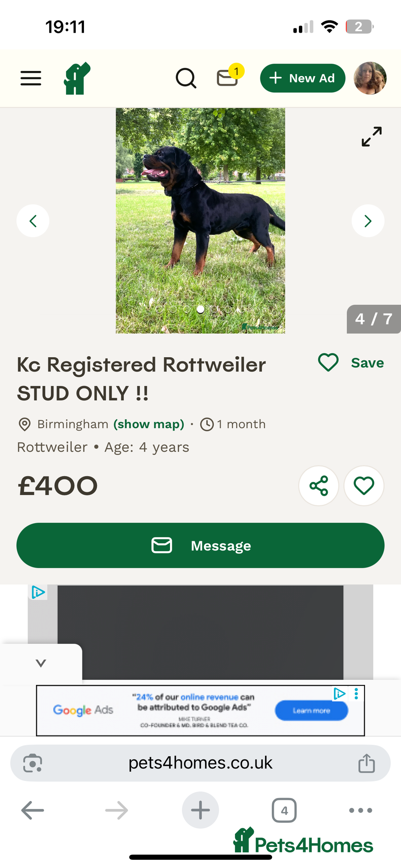Collapse the ad panel chevron

tap(41, 663)
